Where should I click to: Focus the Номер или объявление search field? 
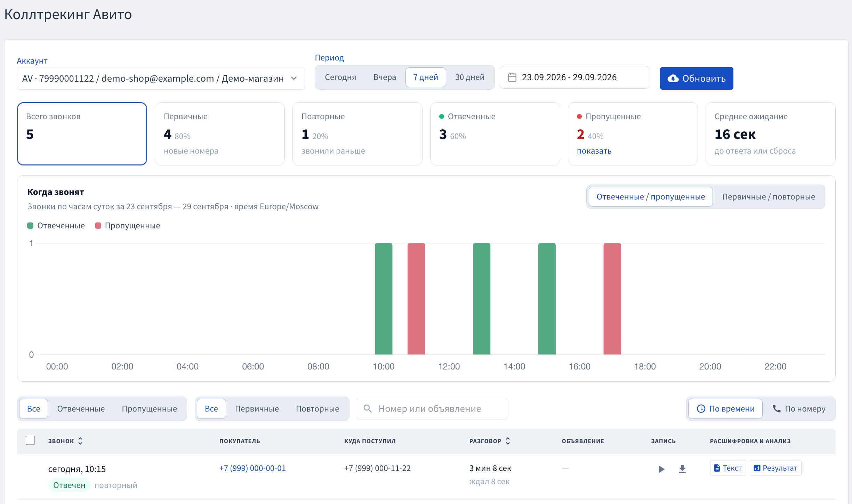pos(432,409)
